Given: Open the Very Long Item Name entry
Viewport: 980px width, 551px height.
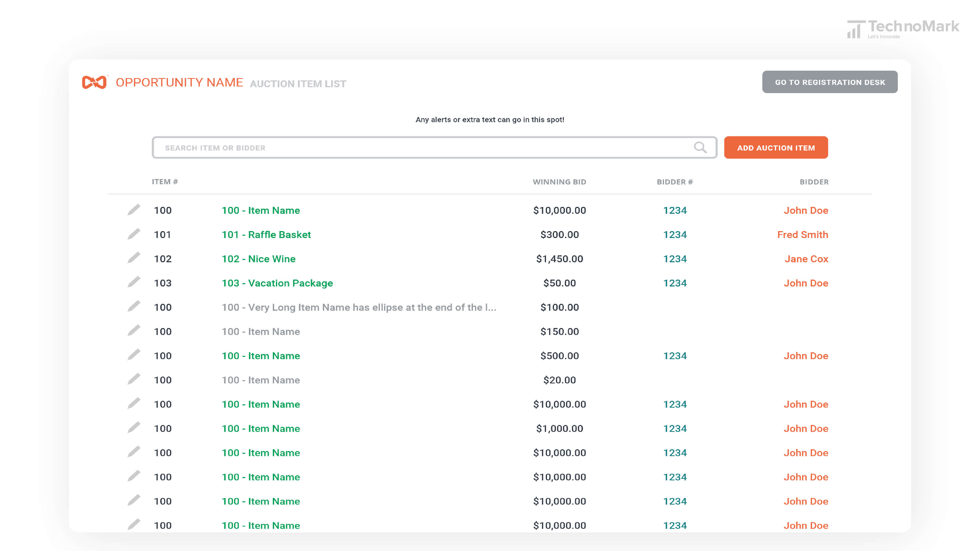Looking at the screenshot, I should click(x=359, y=307).
